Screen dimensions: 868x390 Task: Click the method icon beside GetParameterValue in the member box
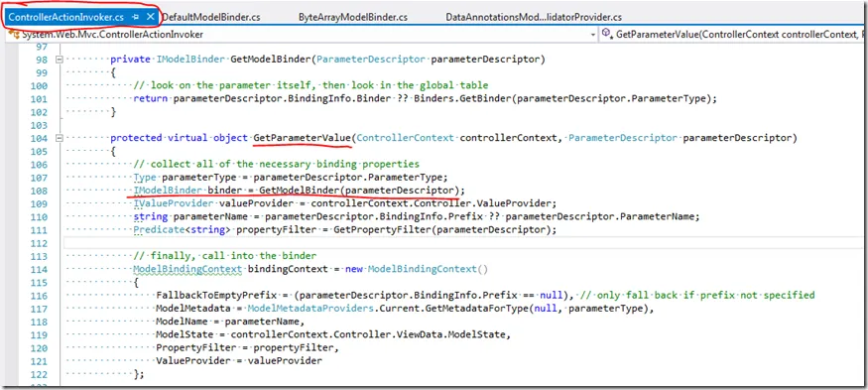(x=607, y=35)
